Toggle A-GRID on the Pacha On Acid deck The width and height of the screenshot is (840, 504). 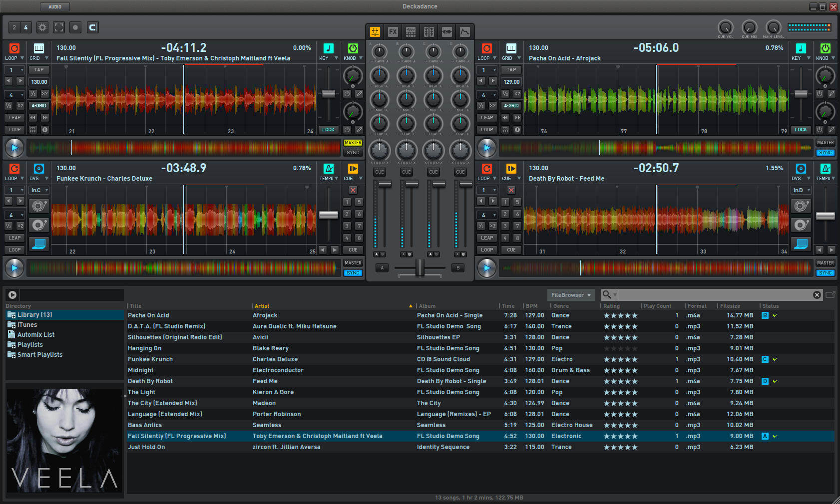pyautogui.click(x=511, y=106)
